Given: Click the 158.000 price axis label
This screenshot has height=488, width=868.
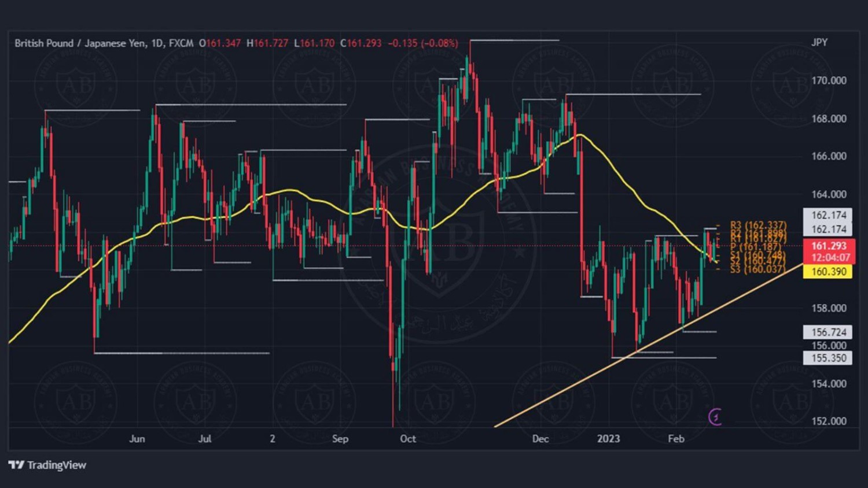Looking at the screenshot, I should point(829,308).
